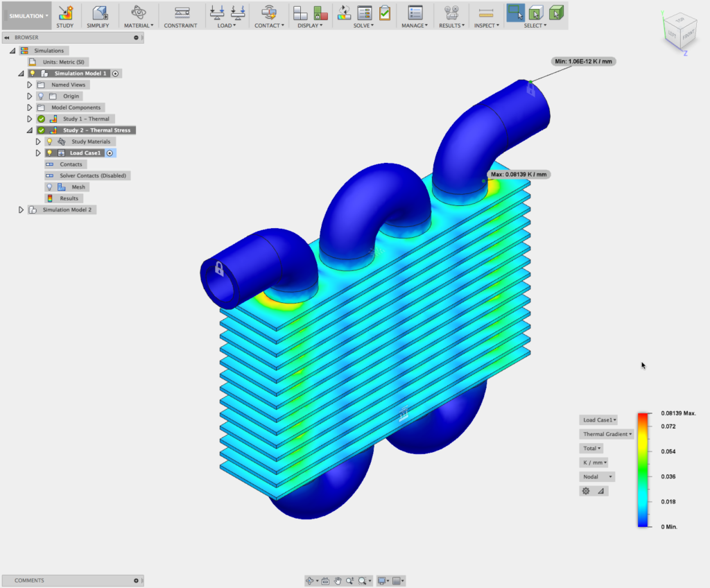Select the Inspect measure ruler icon
This screenshot has height=588, width=710.
[486, 13]
